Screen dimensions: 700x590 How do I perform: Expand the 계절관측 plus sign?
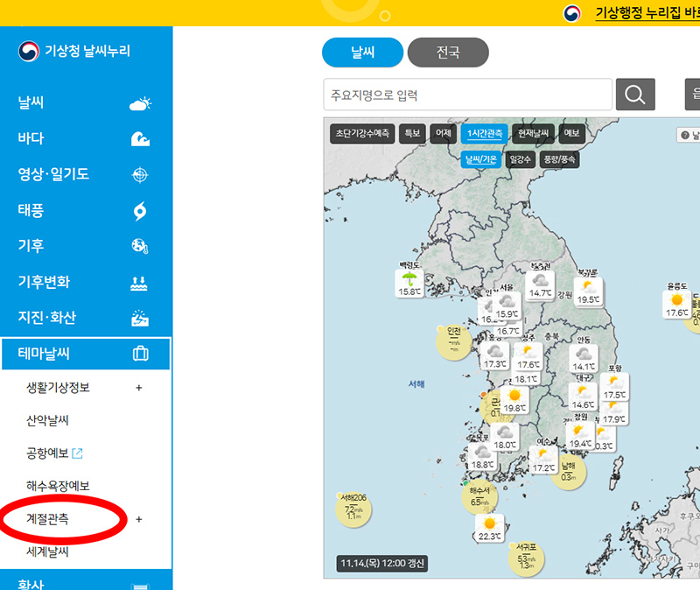click(139, 519)
